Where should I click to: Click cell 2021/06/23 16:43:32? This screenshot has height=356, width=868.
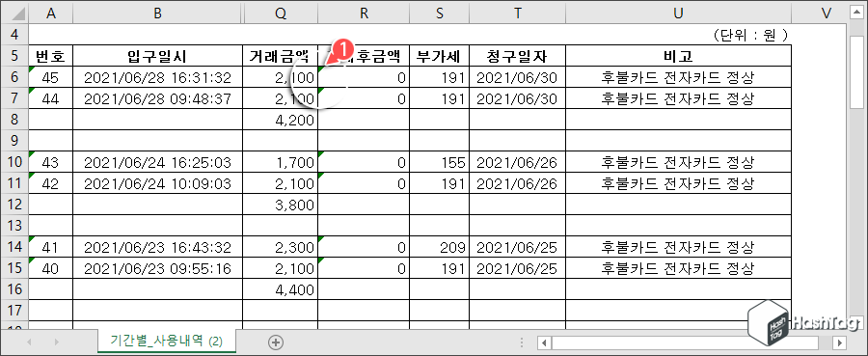point(158,247)
